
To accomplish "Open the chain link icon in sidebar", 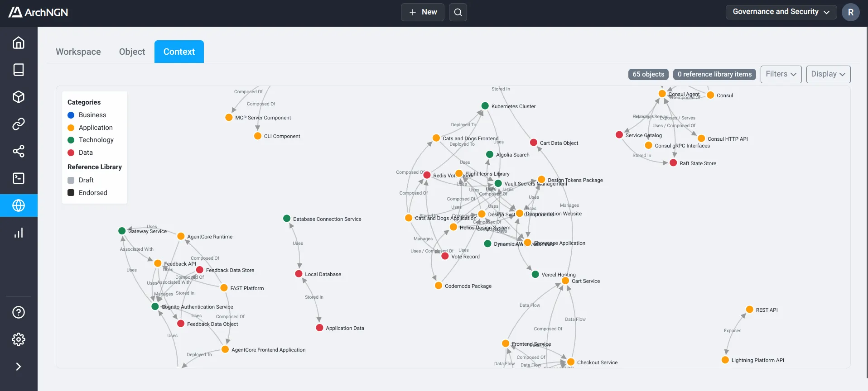I will coord(19,124).
